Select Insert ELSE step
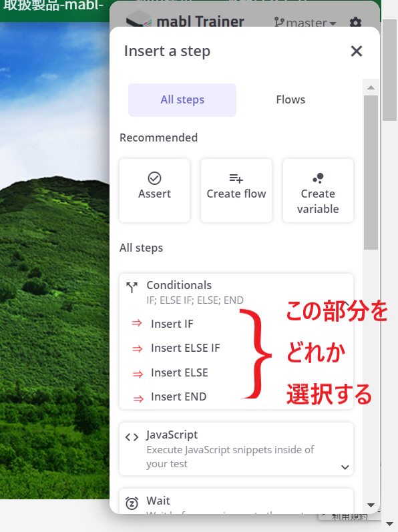Viewport: 398px width, 532px height. pos(180,373)
